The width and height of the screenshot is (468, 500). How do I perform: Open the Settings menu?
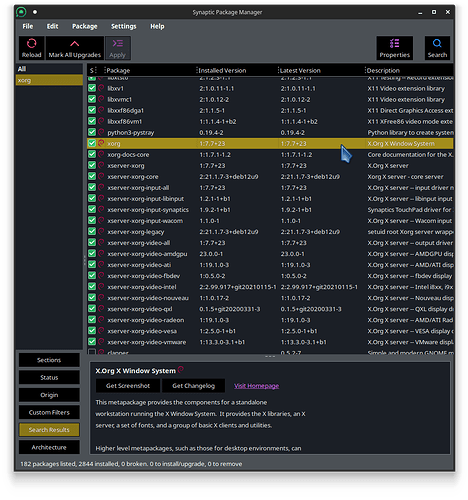pos(124,26)
